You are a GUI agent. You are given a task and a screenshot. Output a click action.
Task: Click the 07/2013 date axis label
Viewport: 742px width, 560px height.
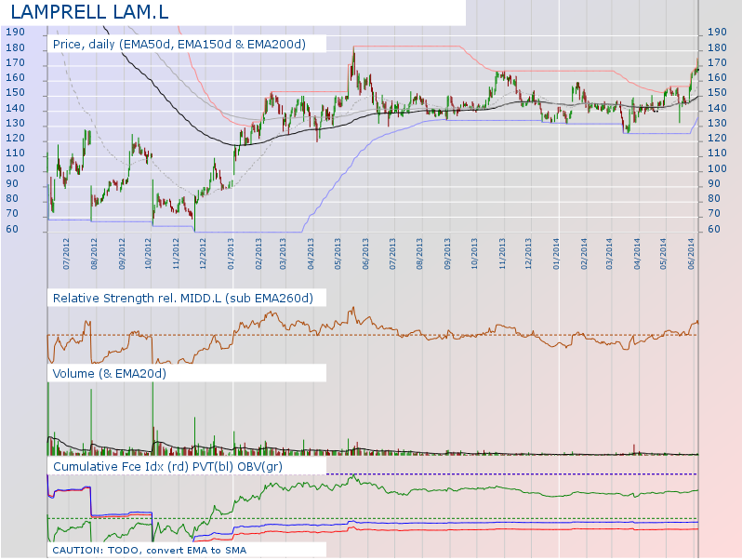(x=392, y=254)
